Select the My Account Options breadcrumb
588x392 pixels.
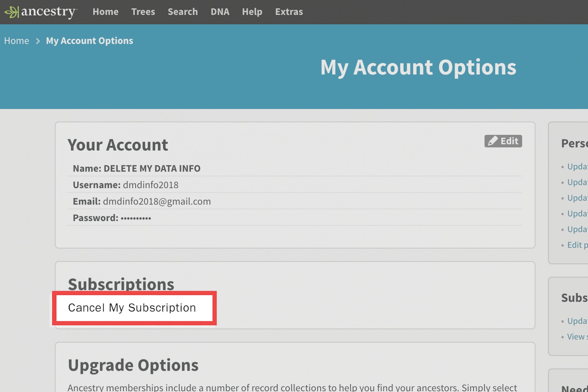coord(89,40)
